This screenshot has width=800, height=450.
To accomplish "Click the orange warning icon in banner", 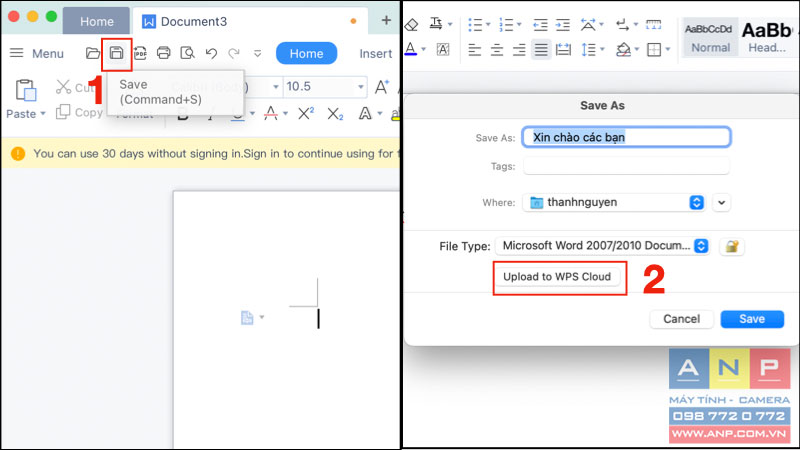I will tap(18, 154).
